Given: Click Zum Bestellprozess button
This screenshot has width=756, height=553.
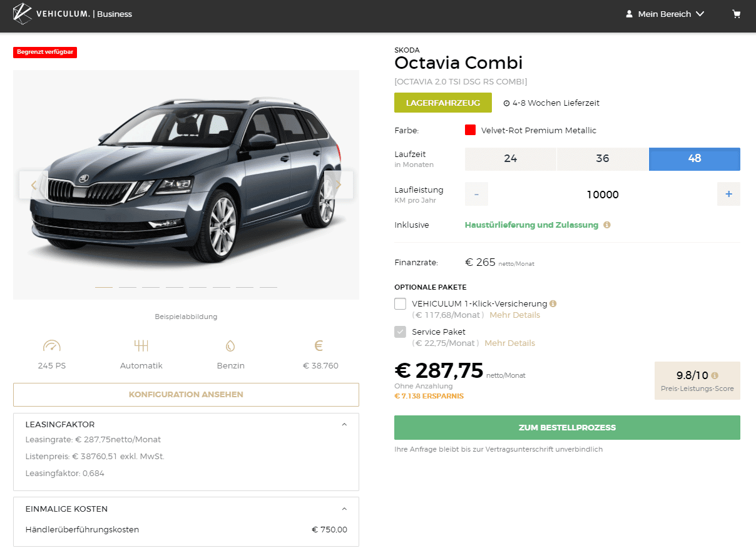Looking at the screenshot, I should [x=567, y=428].
